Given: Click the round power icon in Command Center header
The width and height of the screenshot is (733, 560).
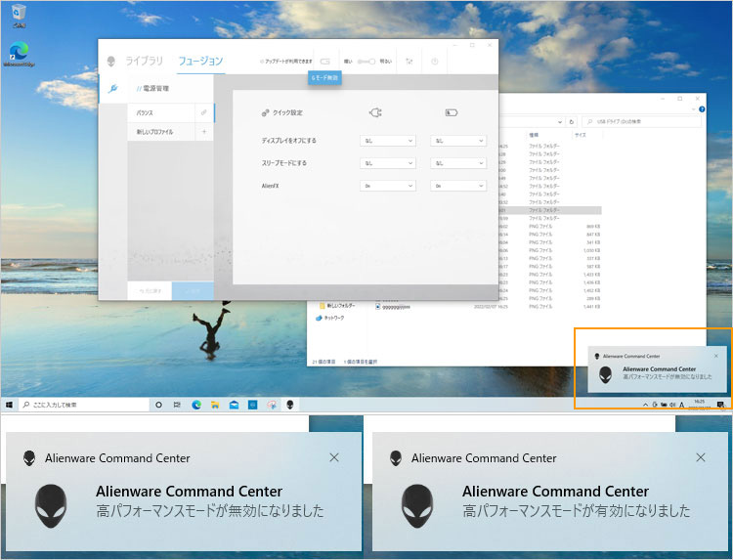Looking at the screenshot, I should pos(435,62).
